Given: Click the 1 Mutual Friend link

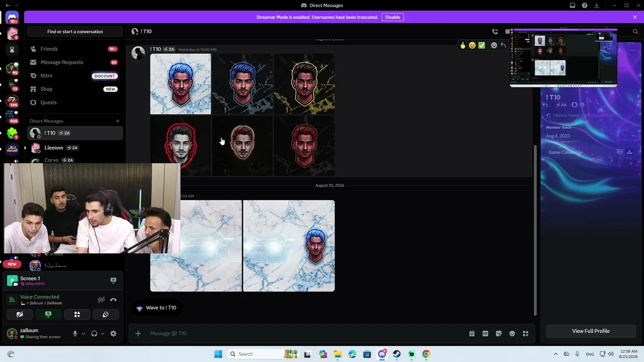Looking at the screenshot, I should point(565,116).
